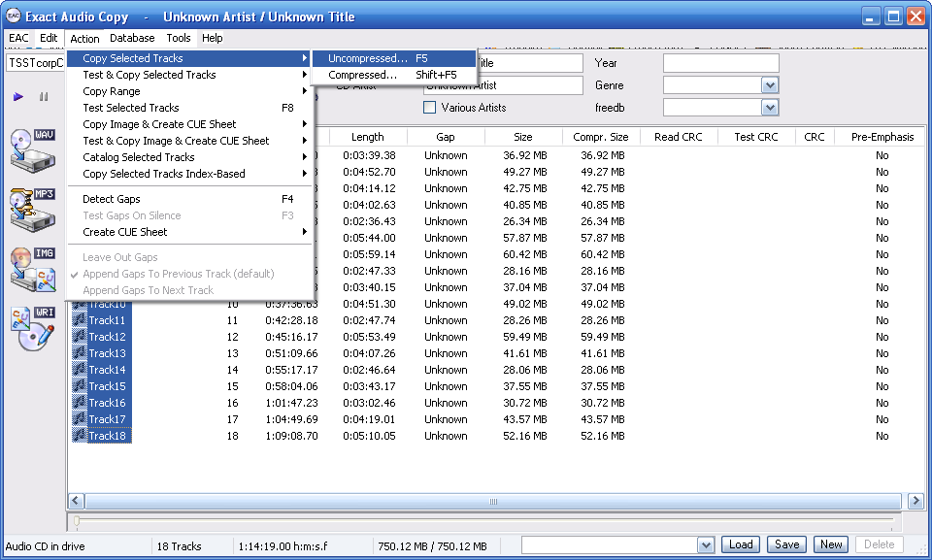Choose Uncompressed... F5 in submenu
932x560 pixels.
coord(393,58)
